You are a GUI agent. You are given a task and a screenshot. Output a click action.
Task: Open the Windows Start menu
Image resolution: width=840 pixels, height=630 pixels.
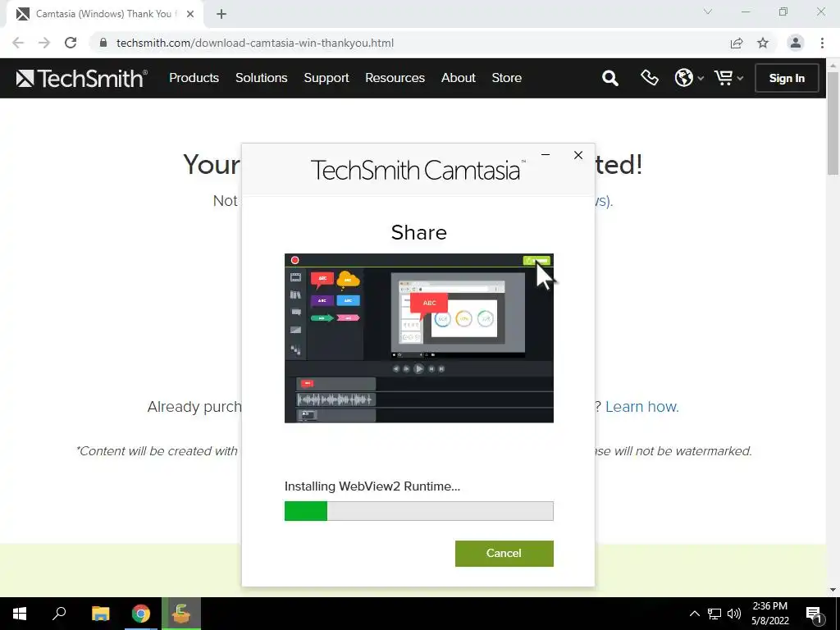pos(20,614)
